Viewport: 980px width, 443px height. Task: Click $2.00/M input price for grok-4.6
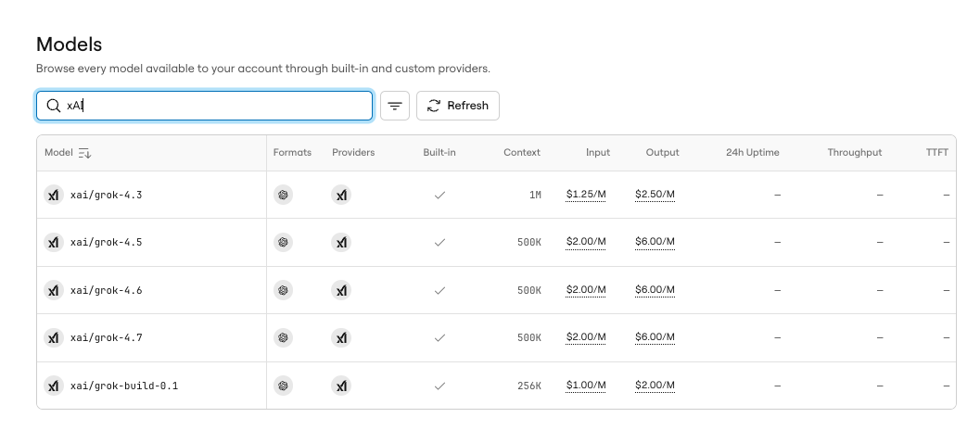[586, 289]
